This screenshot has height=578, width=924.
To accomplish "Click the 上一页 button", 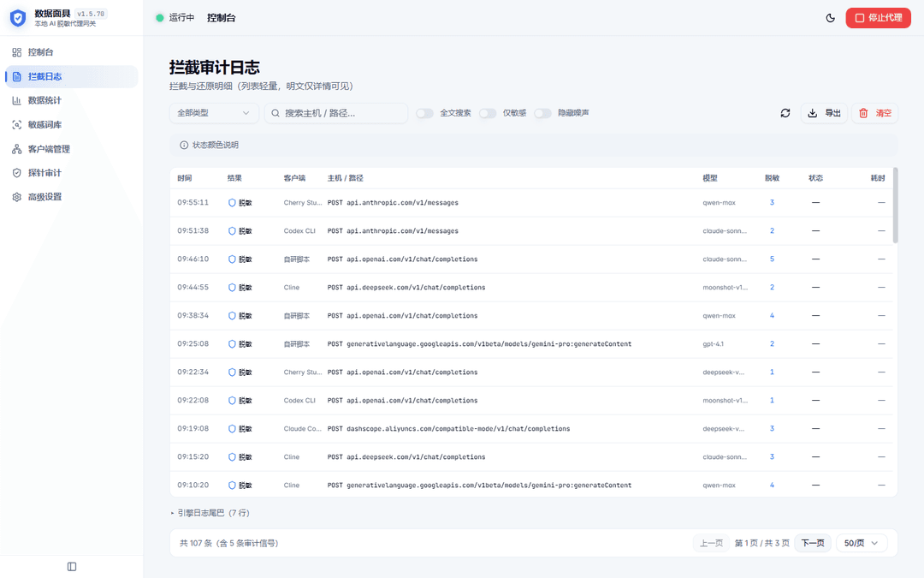I will point(711,543).
